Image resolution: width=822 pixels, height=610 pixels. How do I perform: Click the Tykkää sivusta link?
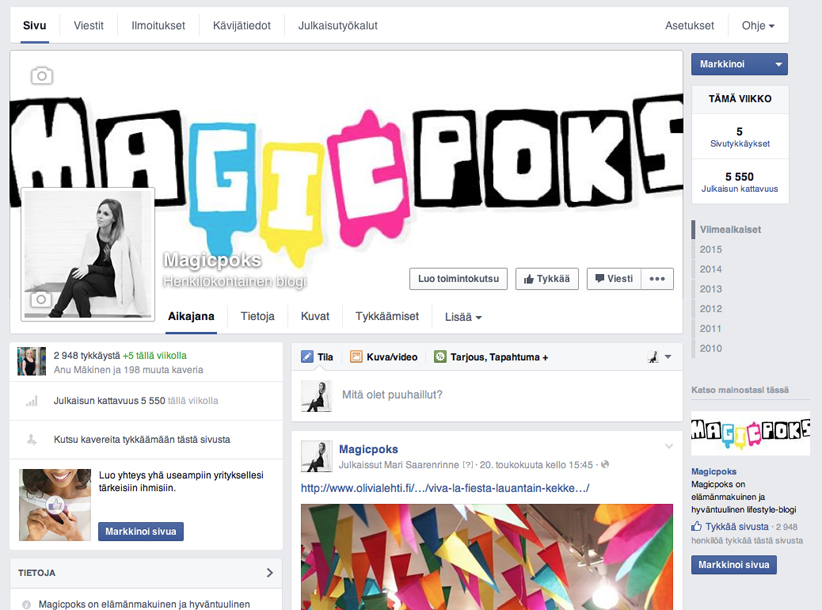pos(737,526)
